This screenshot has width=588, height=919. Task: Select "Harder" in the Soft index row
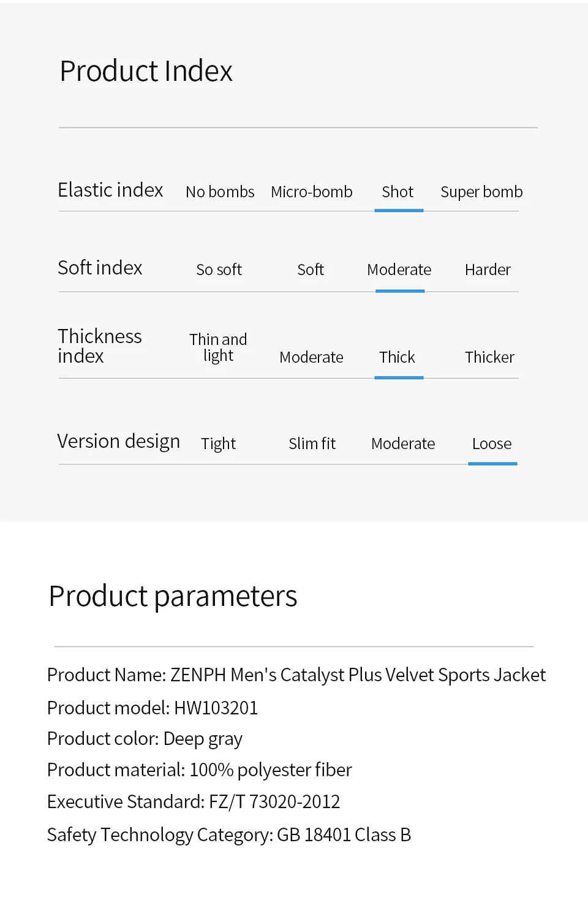coord(488,270)
